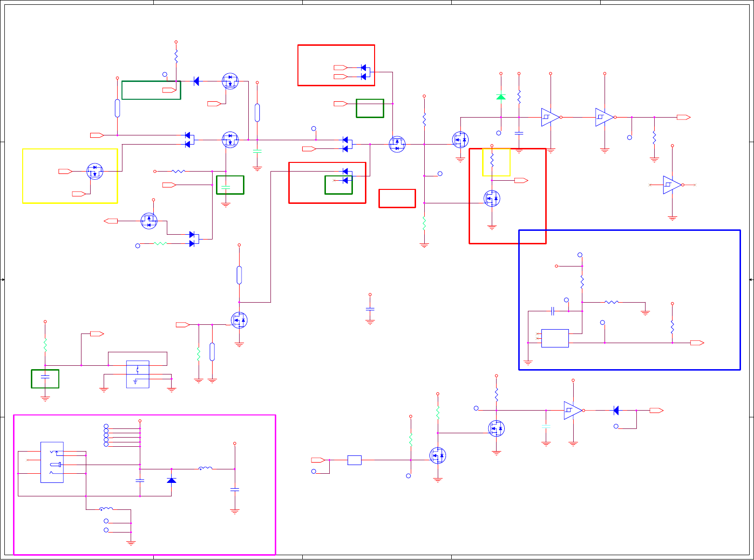
Task: Select the standalone capacitor in the schematic center
Action: [370, 308]
